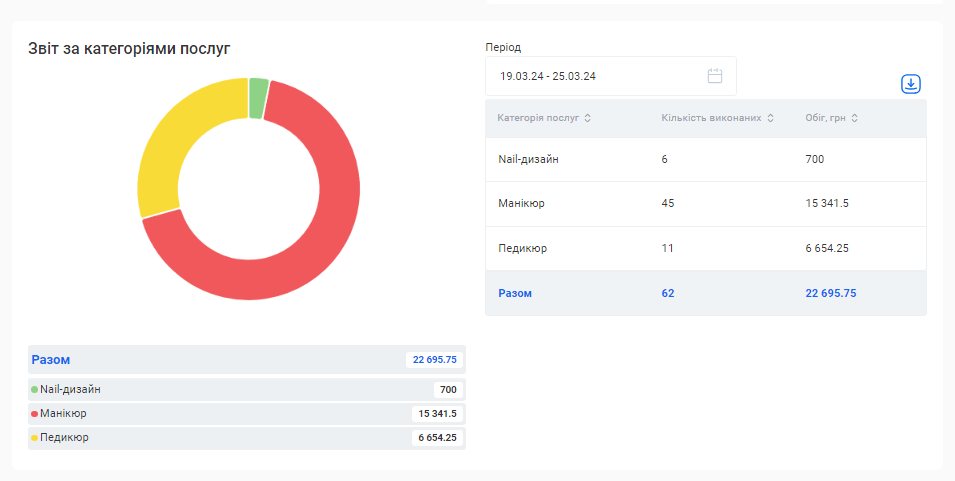Click the Разом legend total bar
This screenshot has height=481, width=955.
point(246,360)
